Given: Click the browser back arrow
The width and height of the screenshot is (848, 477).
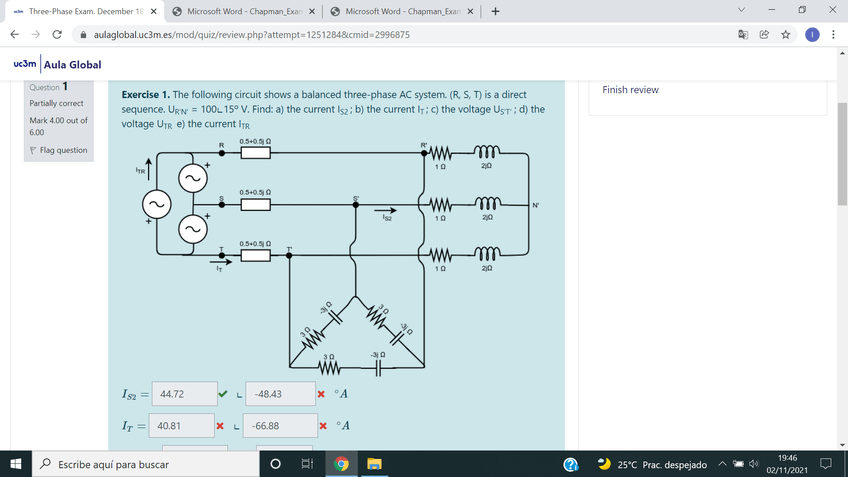Looking at the screenshot, I should (14, 34).
